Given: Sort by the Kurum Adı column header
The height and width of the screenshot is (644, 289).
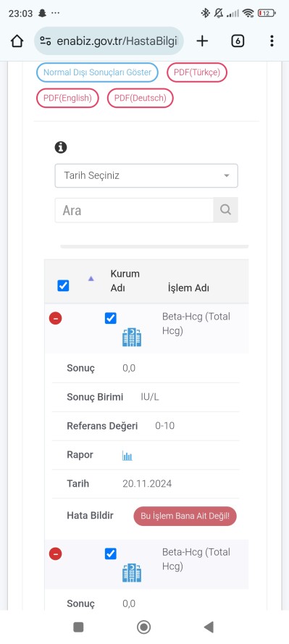Looking at the screenshot, I should pos(125,281).
